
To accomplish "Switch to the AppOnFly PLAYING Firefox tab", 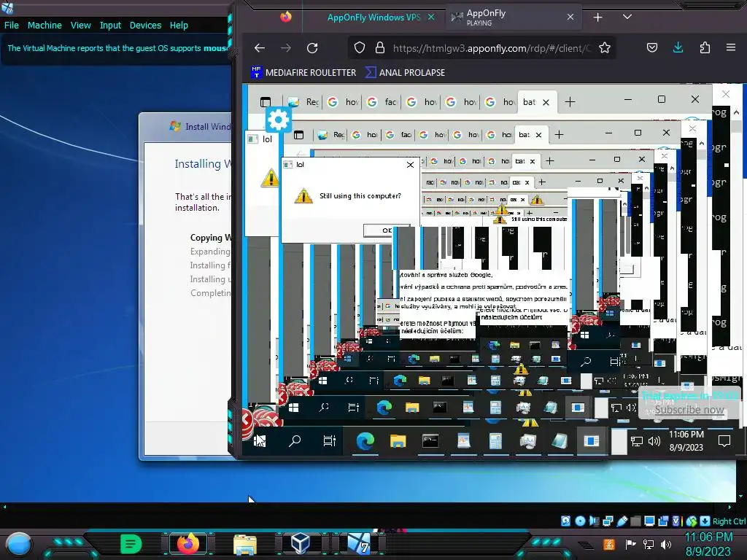I will (x=513, y=17).
